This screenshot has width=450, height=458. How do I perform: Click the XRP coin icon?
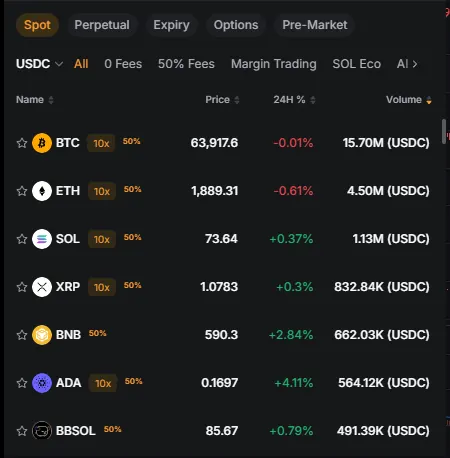coord(42,287)
